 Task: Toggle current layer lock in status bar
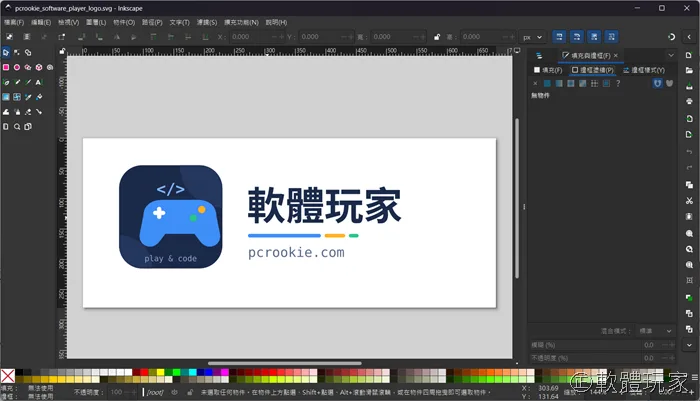point(190,392)
